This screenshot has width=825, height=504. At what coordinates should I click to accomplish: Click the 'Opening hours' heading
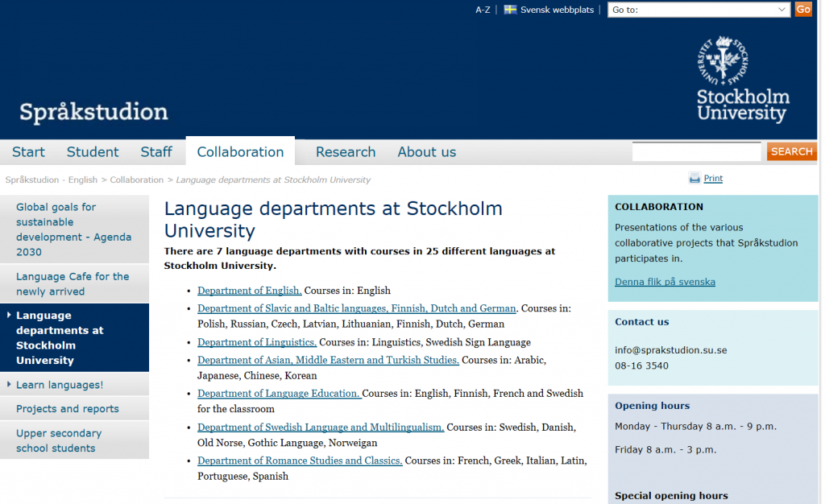click(x=652, y=406)
